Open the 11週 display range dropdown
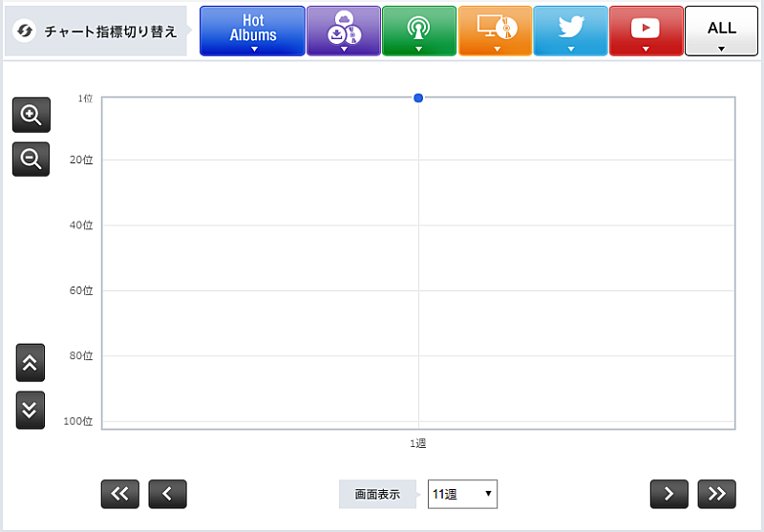The image size is (764, 532). (462, 494)
